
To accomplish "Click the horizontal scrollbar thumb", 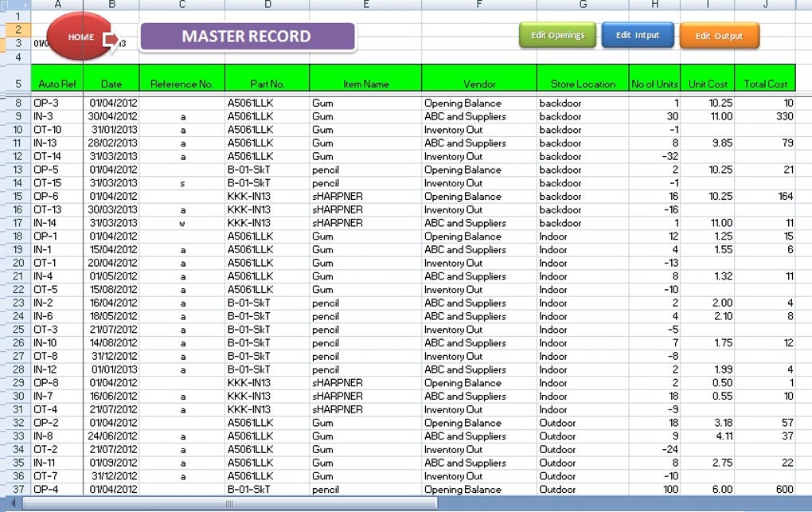I will 229,502.
